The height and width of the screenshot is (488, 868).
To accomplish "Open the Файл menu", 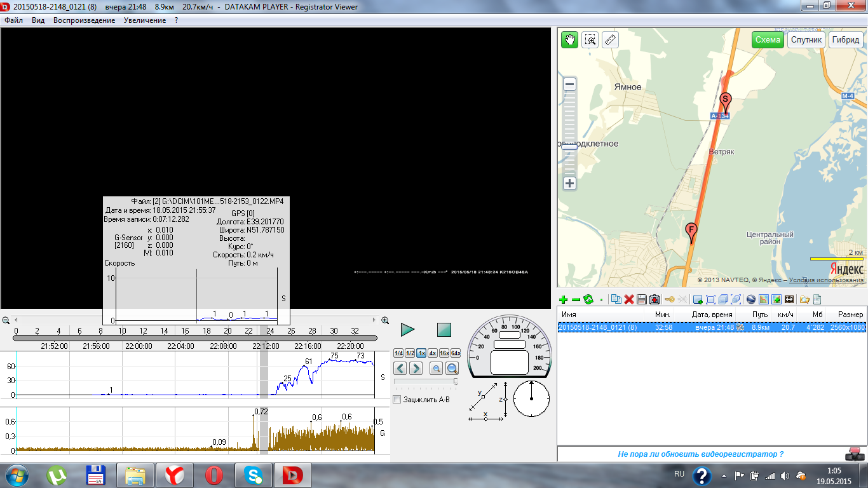I will (x=13, y=20).
